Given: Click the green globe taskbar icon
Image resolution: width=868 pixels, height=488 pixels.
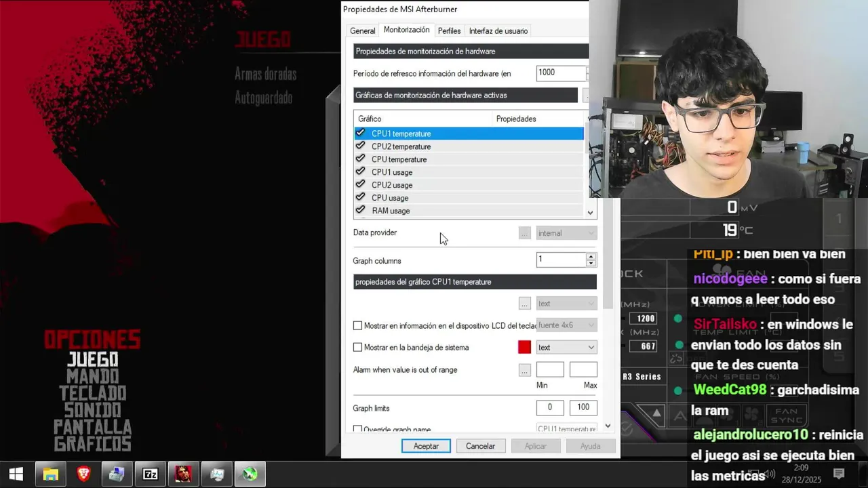Looking at the screenshot, I should coord(250,474).
